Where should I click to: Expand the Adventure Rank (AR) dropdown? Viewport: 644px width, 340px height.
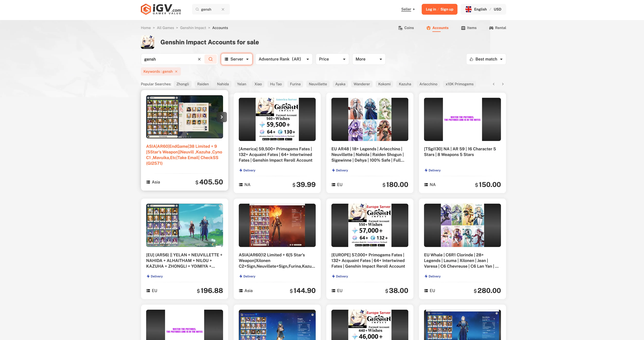coord(284,59)
